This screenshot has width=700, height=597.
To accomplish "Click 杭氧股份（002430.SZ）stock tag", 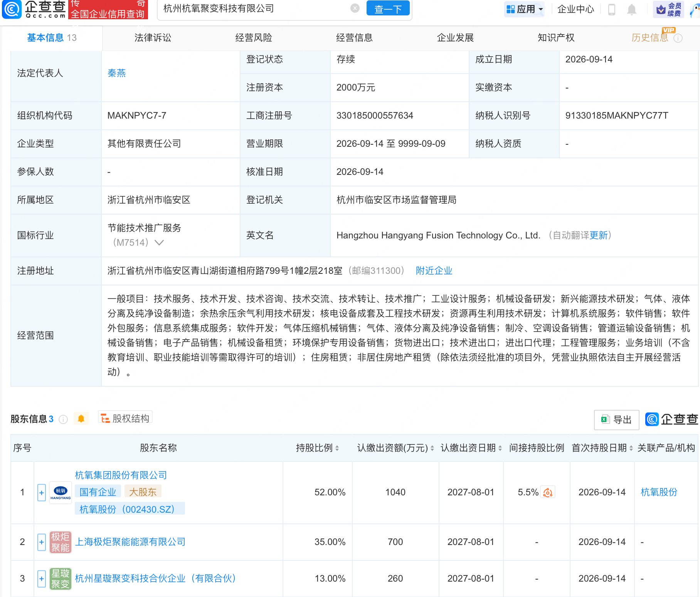I will tap(130, 509).
